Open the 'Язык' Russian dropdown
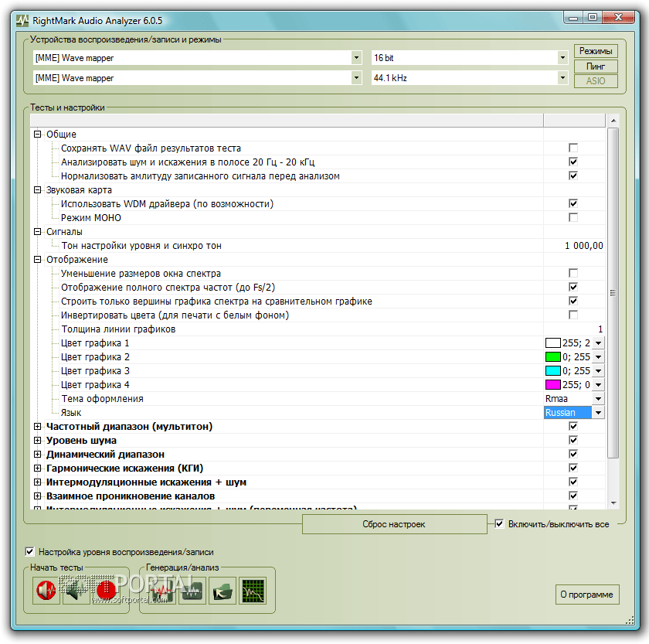The width and height of the screenshot is (649, 644). point(598,413)
